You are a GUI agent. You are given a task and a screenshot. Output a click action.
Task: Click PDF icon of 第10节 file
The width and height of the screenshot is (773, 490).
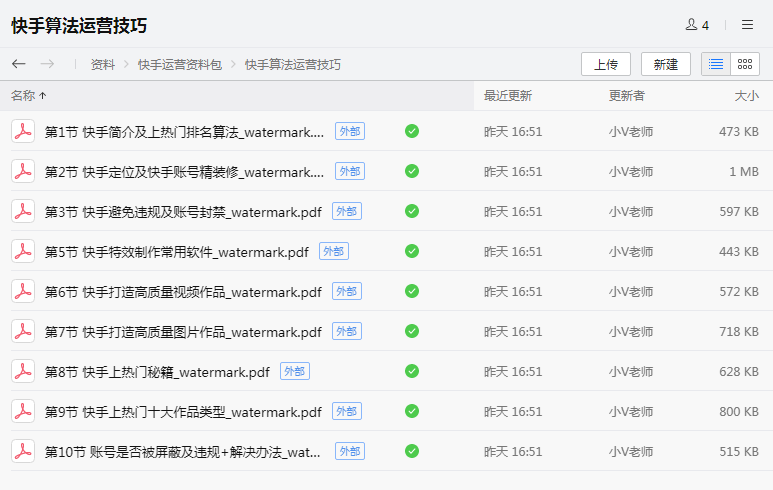pos(23,451)
